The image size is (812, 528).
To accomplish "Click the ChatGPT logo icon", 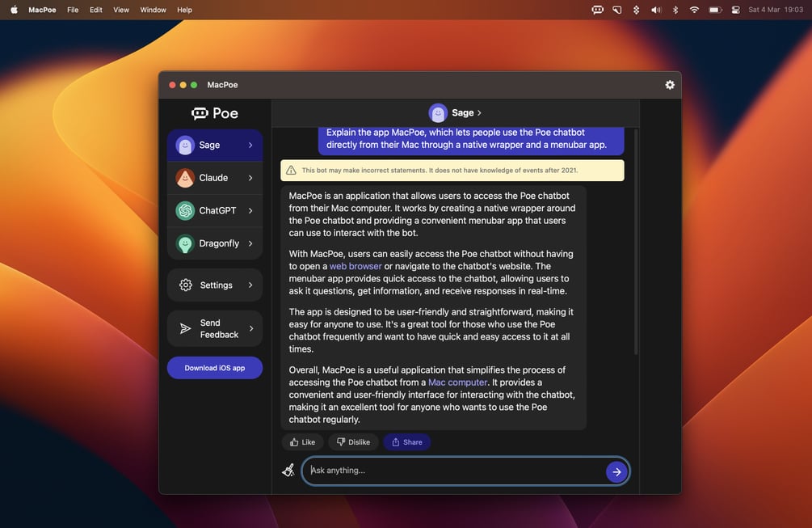I will click(x=185, y=211).
